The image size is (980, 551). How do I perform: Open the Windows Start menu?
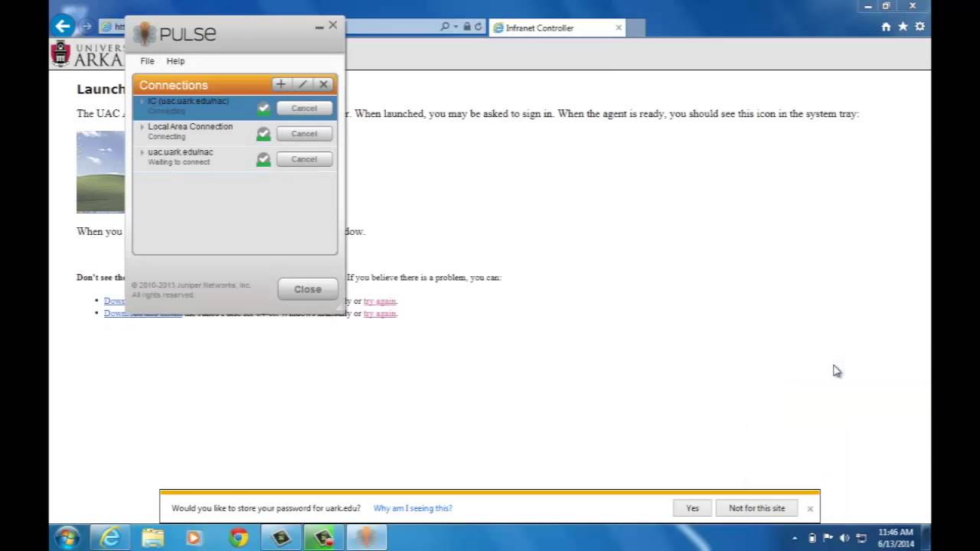click(x=67, y=537)
